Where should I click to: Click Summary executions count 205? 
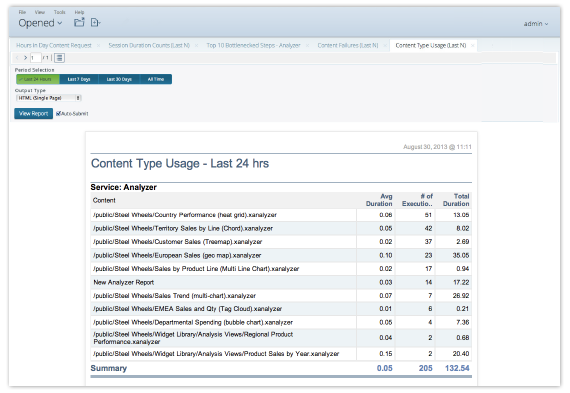tap(425, 368)
